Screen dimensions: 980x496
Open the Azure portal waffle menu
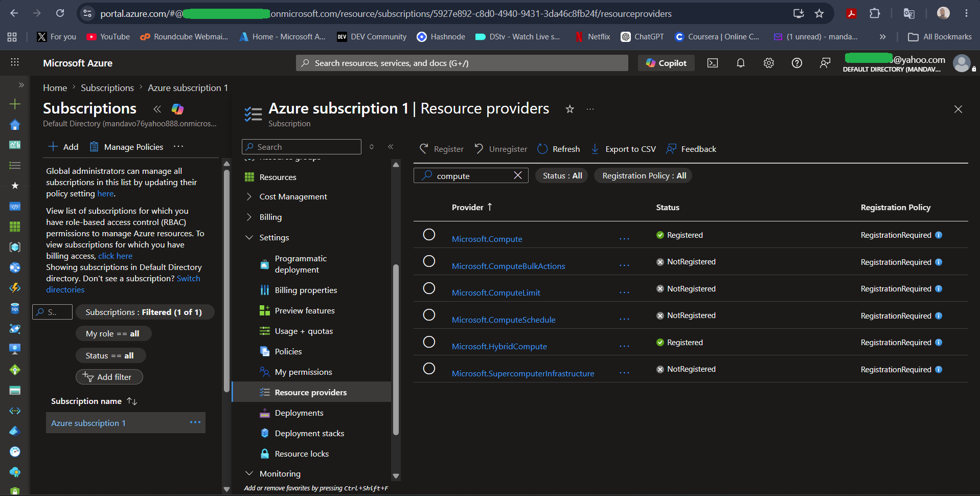pos(15,62)
